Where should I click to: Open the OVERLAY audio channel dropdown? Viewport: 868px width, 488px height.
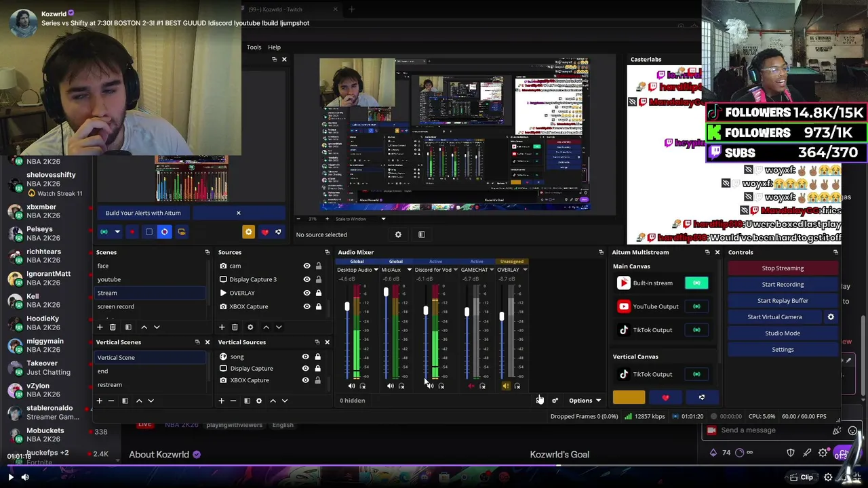[525, 270]
